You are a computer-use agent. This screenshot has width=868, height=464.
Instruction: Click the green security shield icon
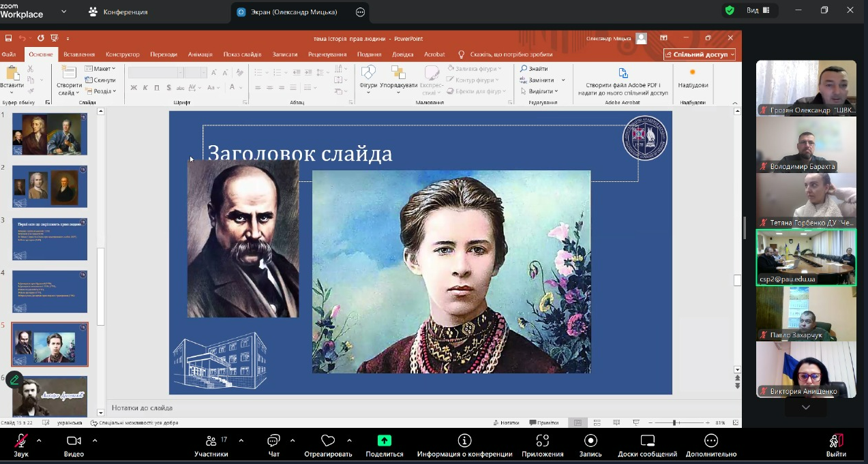tap(730, 10)
